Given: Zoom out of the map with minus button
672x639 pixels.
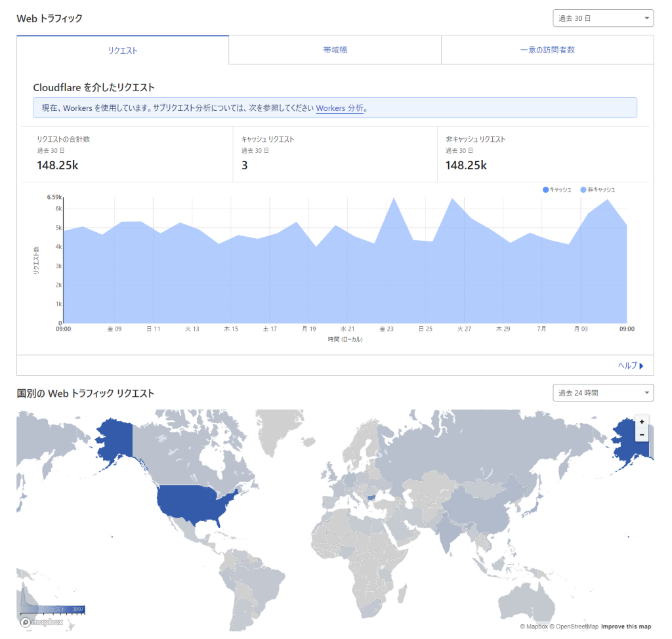Looking at the screenshot, I should click(642, 435).
